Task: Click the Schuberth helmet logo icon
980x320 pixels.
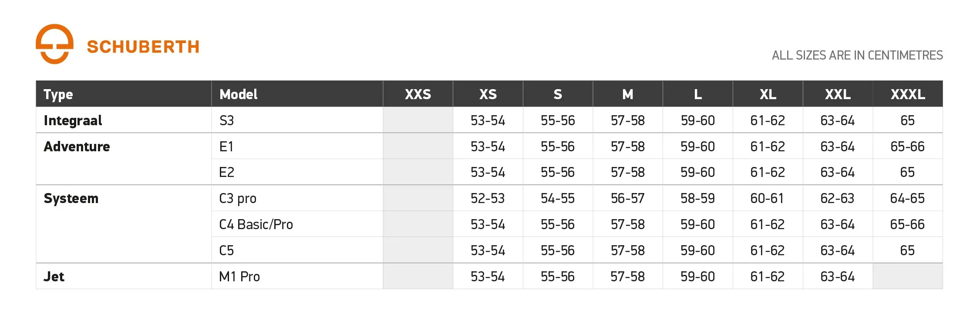Action: [x=54, y=44]
